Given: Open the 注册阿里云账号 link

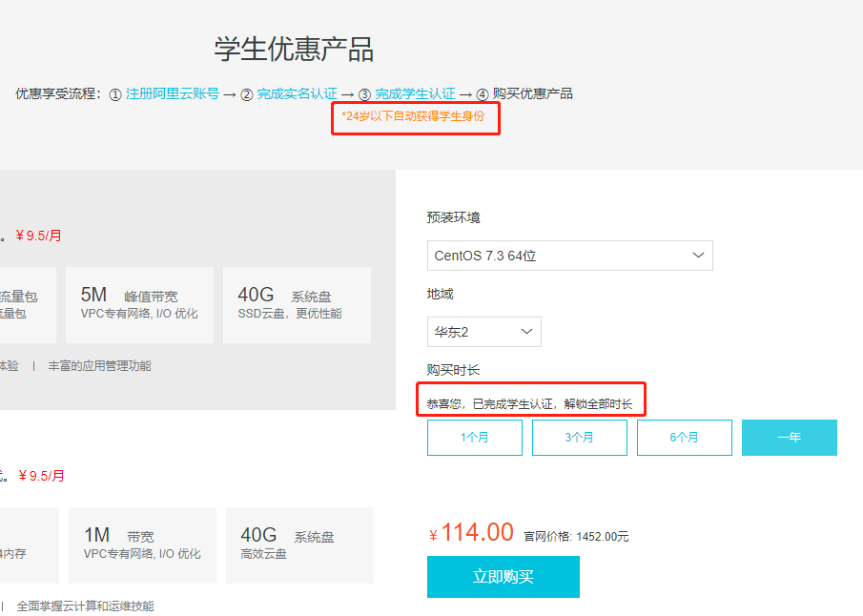Looking at the screenshot, I should coord(173,93).
